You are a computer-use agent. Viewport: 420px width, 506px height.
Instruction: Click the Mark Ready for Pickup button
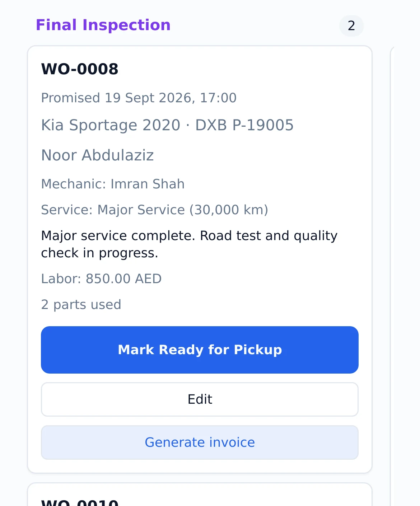click(200, 350)
